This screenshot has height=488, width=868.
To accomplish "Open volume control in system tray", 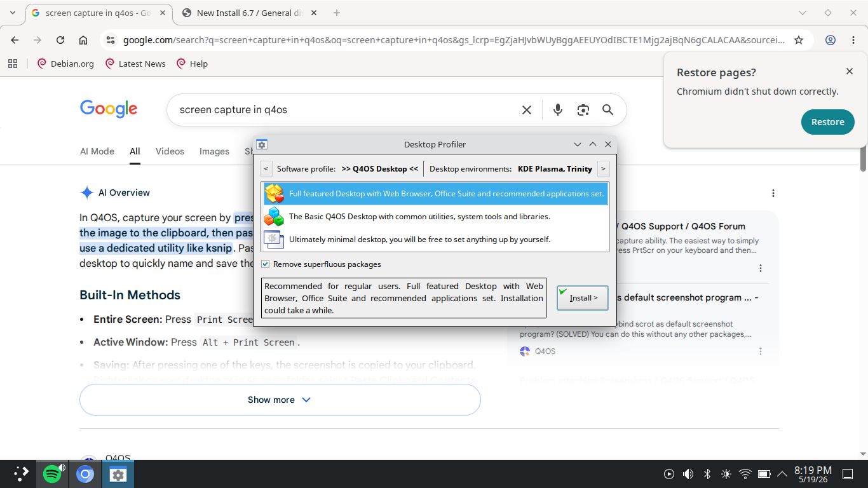I will 688,474.
